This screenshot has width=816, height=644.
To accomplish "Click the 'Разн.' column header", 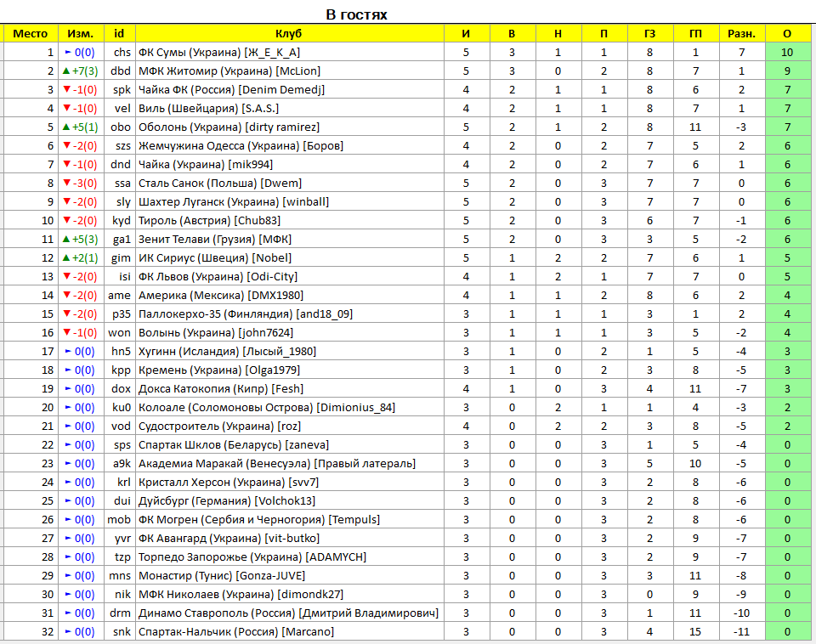I will 741,34.
